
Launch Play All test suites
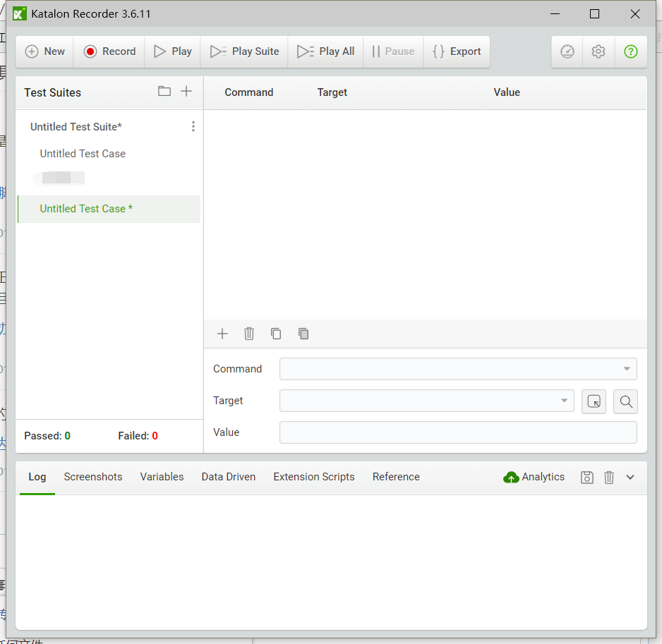click(325, 51)
